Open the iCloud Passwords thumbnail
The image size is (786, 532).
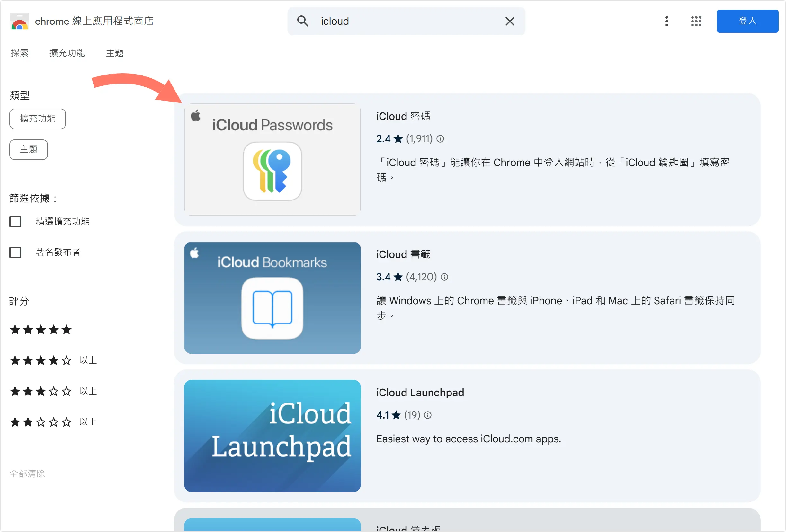pos(272,159)
